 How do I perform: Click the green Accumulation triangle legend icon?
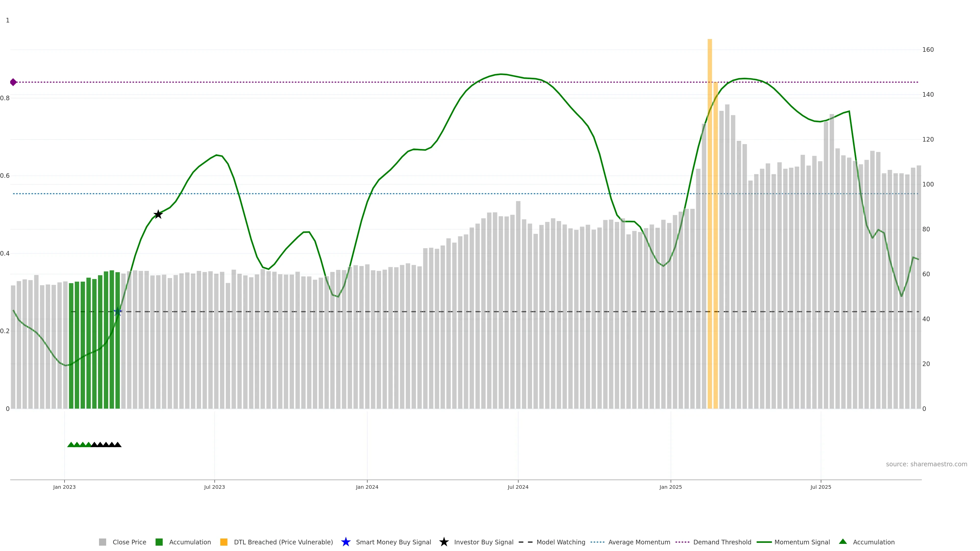[843, 542]
